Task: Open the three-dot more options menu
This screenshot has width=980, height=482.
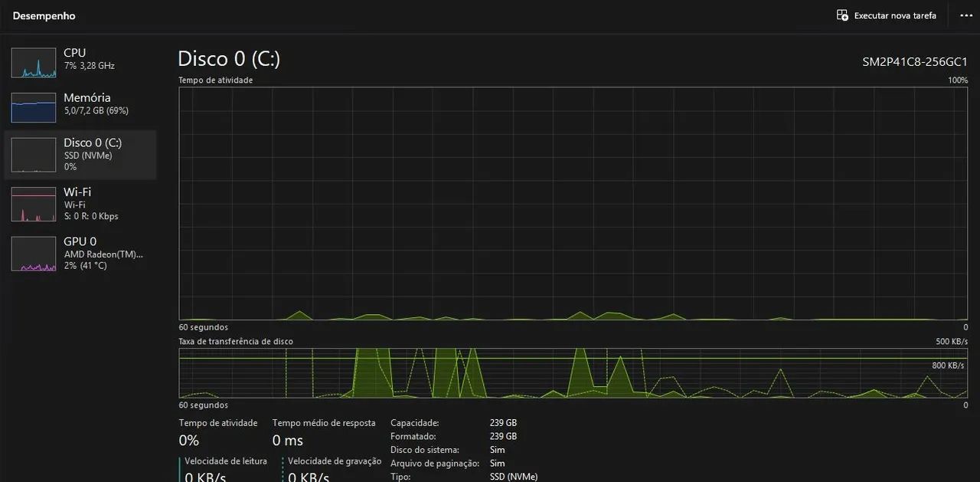Action: point(965,15)
